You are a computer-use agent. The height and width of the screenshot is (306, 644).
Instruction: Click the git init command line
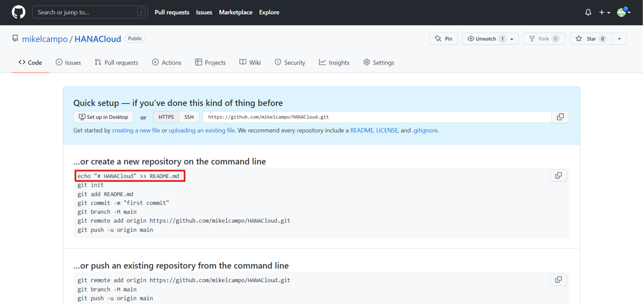(91, 185)
